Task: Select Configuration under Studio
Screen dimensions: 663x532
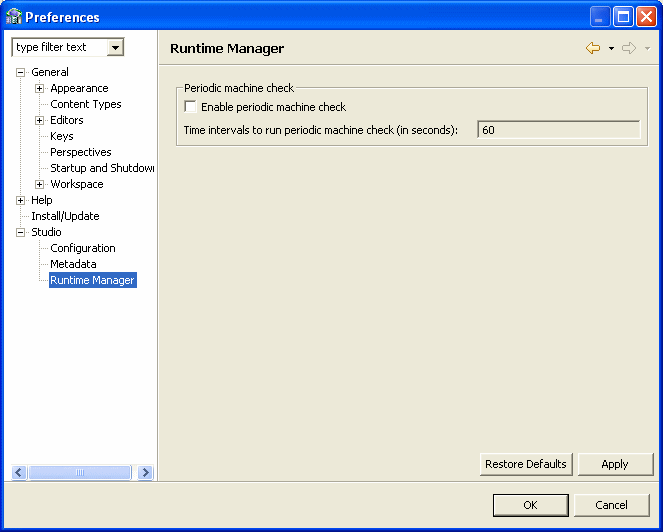Action: [x=83, y=248]
